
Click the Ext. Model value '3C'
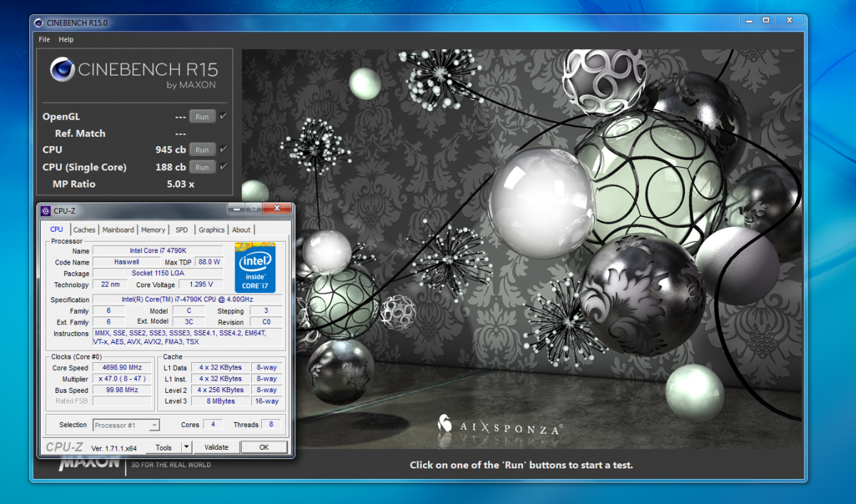[188, 322]
